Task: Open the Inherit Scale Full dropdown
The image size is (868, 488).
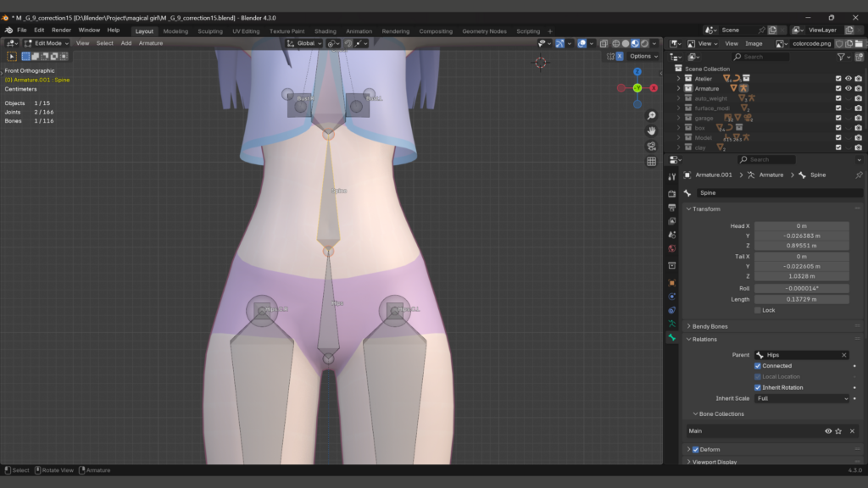Action: (x=801, y=398)
